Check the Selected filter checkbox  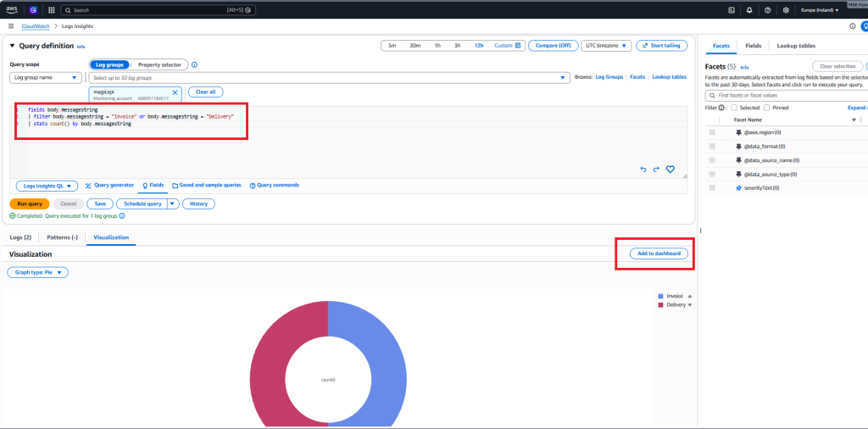pyautogui.click(x=733, y=108)
